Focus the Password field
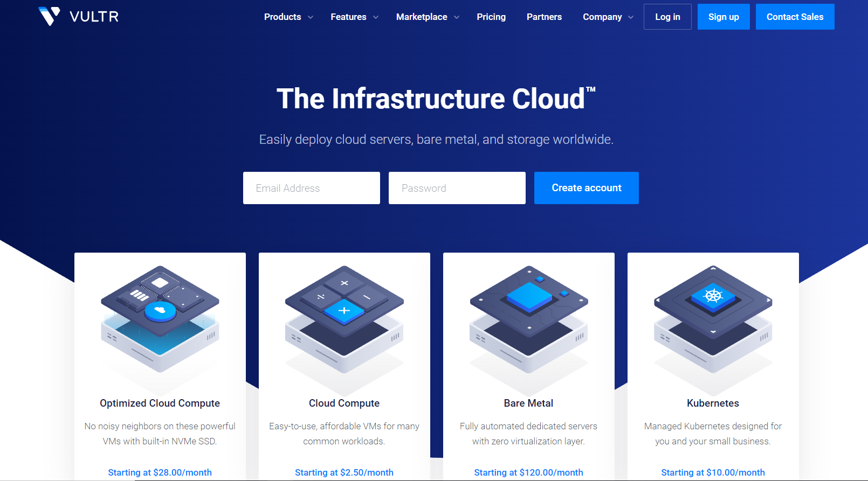 click(x=457, y=188)
